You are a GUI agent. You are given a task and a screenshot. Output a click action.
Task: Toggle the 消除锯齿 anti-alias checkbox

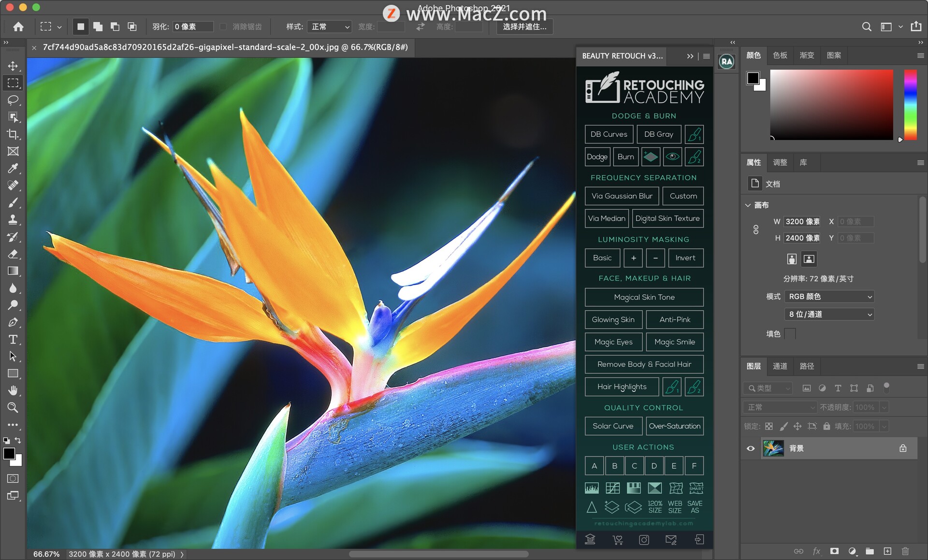(223, 27)
